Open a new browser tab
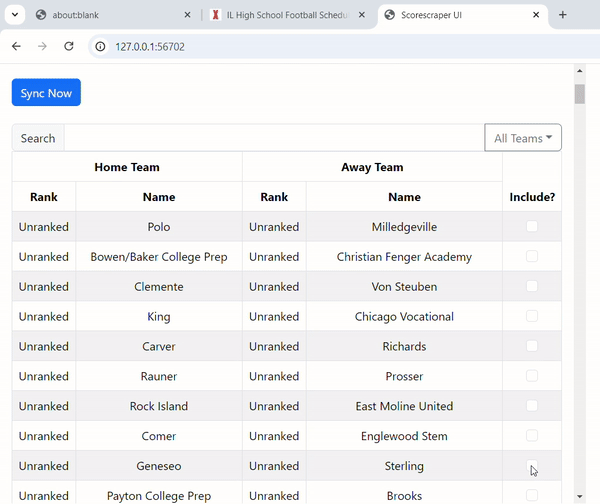Screen dimensions: 600x504 (562, 15)
